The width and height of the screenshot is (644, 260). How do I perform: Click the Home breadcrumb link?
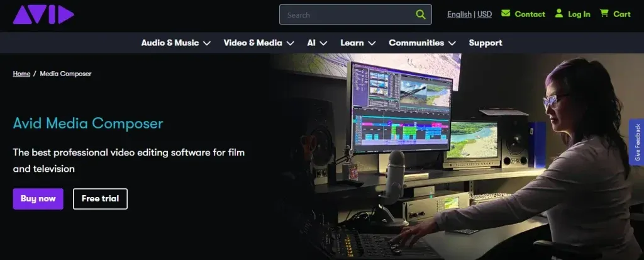[21, 74]
